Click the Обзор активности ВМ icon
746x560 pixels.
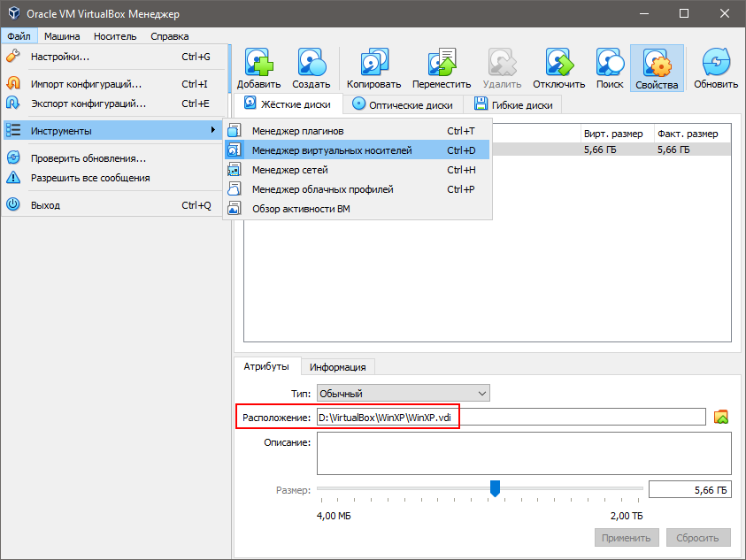235,209
